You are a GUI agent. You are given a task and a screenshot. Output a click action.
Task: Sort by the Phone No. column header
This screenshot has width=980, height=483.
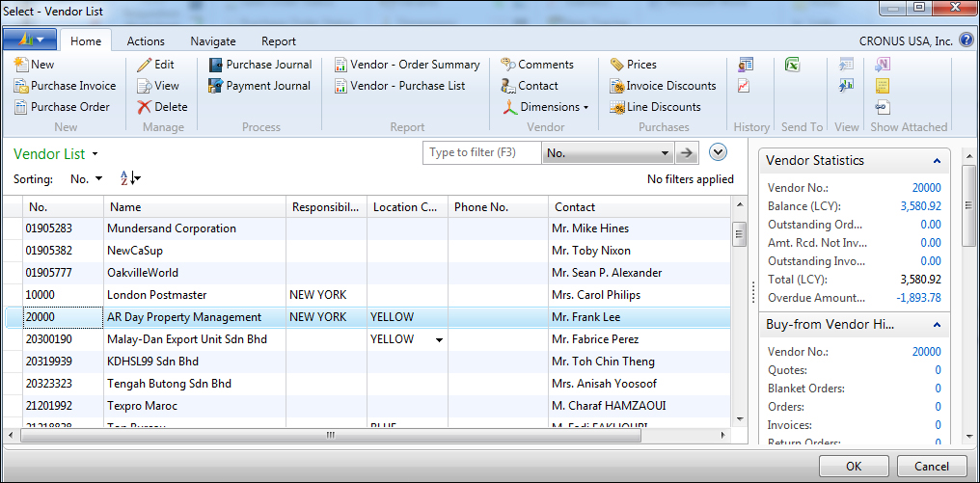pos(498,207)
